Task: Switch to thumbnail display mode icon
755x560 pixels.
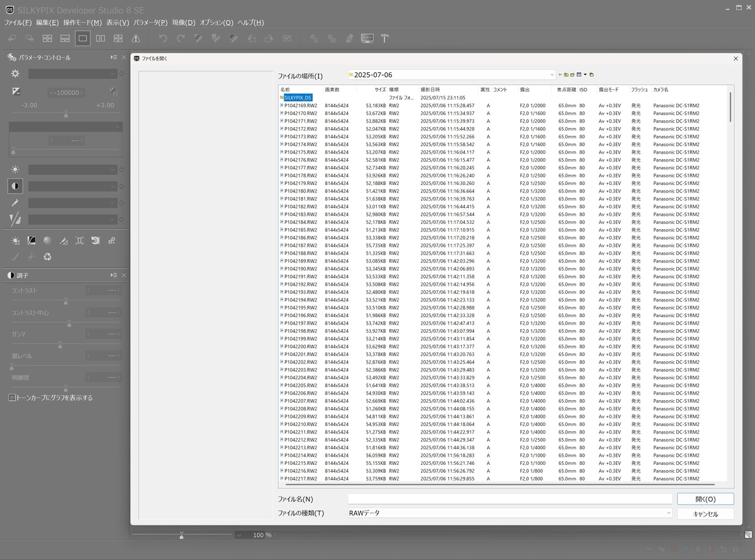Action: pyautogui.click(x=47, y=38)
